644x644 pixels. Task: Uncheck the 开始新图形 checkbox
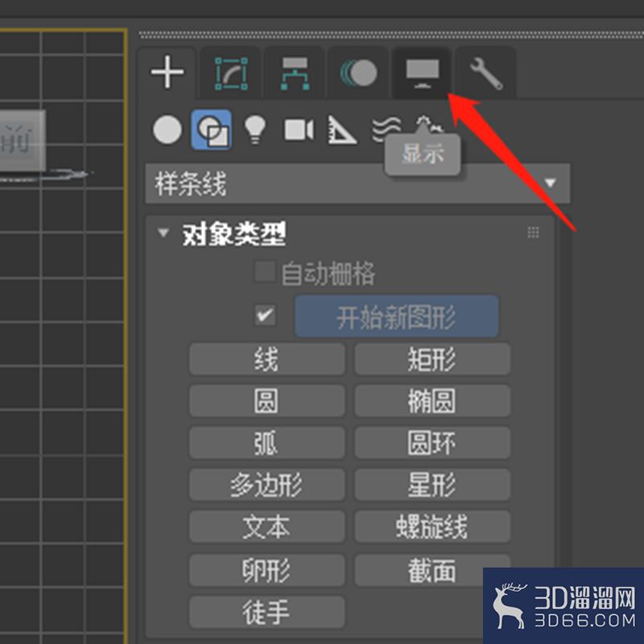(x=265, y=316)
